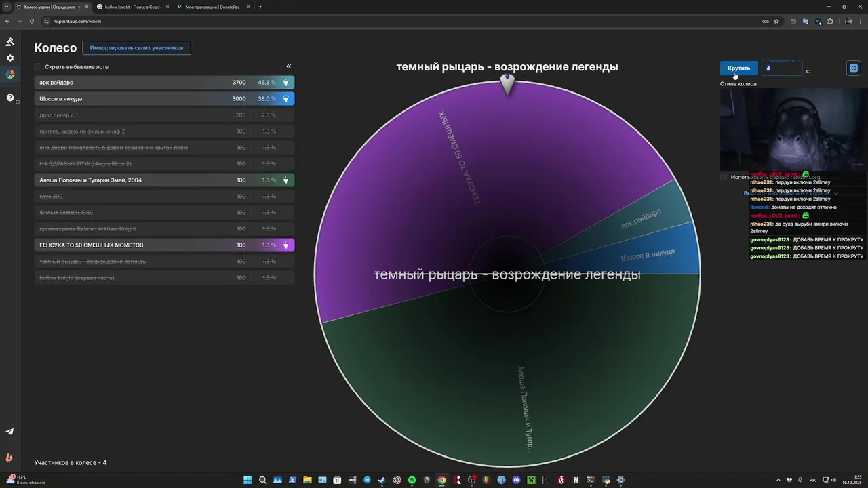Image resolution: width=868 pixels, height=488 pixels.
Task: Close the DonatePay tab
Action: (248, 7)
